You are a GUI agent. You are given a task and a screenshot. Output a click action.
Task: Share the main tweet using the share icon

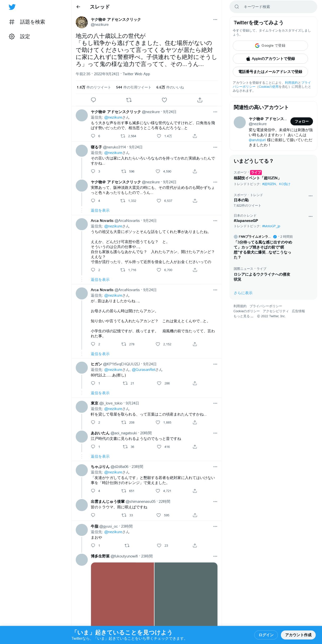tap(200, 100)
